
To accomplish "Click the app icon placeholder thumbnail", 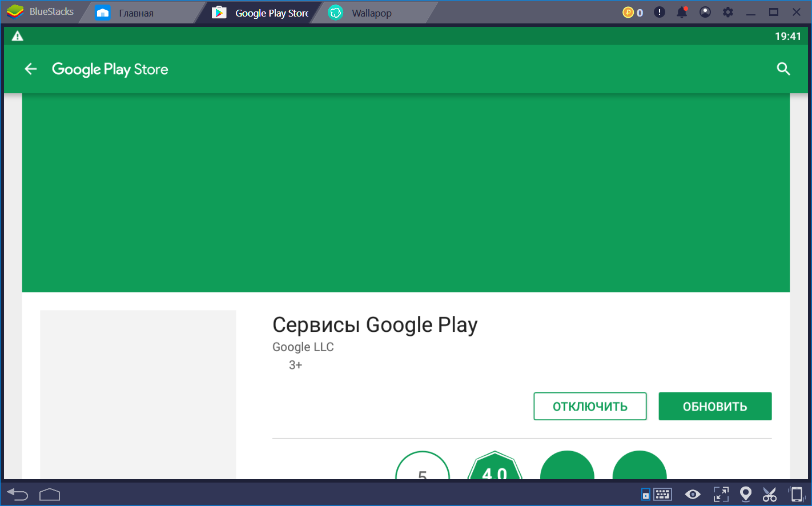I will [138, 394].
